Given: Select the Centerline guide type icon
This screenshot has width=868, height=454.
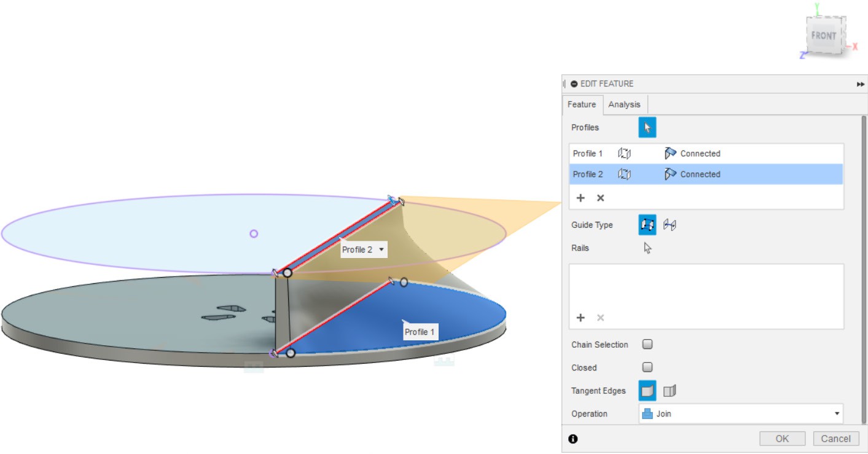Looking at the screenshot, I should pyautogui.click(x=670, y=225).
